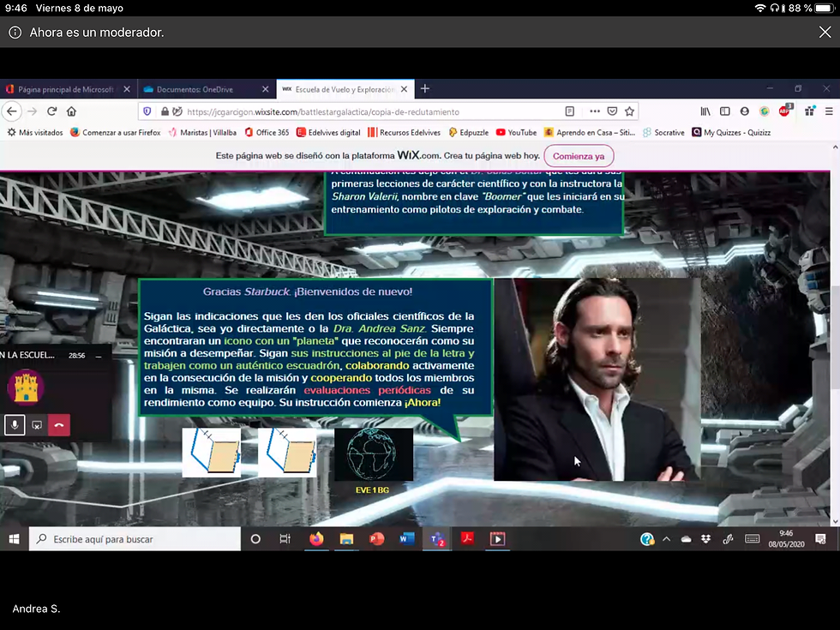The image size is (840, 630).
Task: Click the page vertical scrollbar
Action: point(835,338)
